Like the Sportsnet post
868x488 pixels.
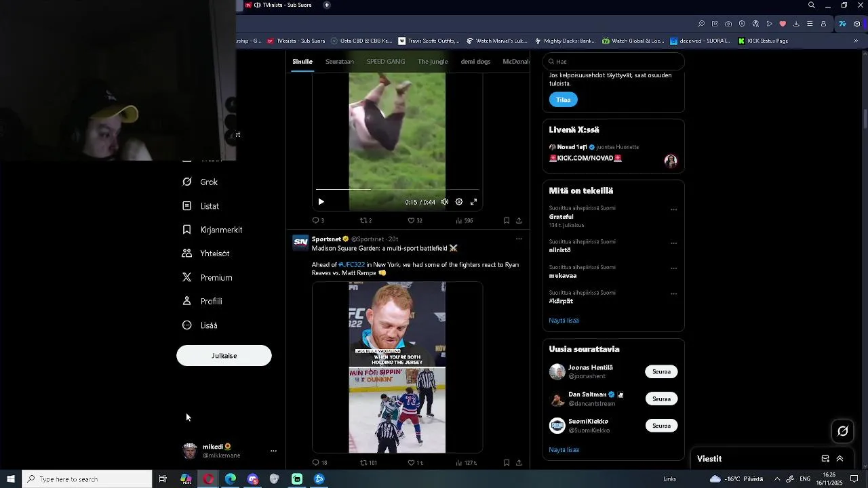(415, 463)
